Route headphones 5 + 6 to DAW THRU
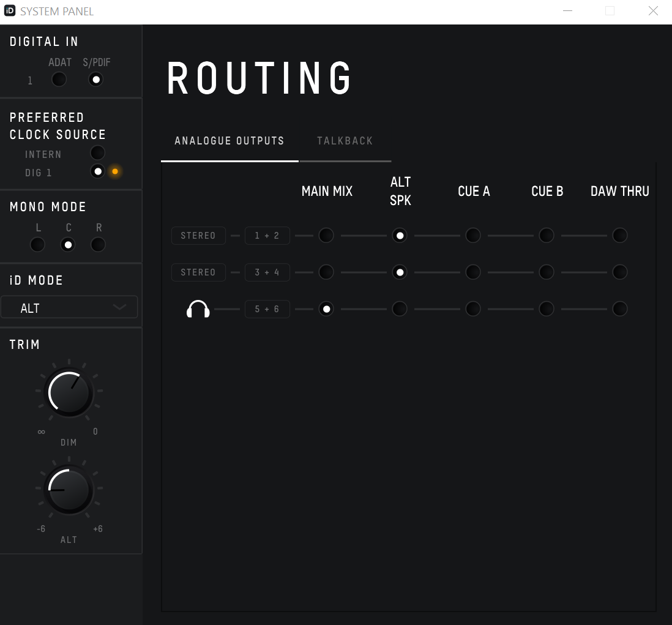Image resolution: width=672 pixels, height=625 pixels. [x=620, y=309]
